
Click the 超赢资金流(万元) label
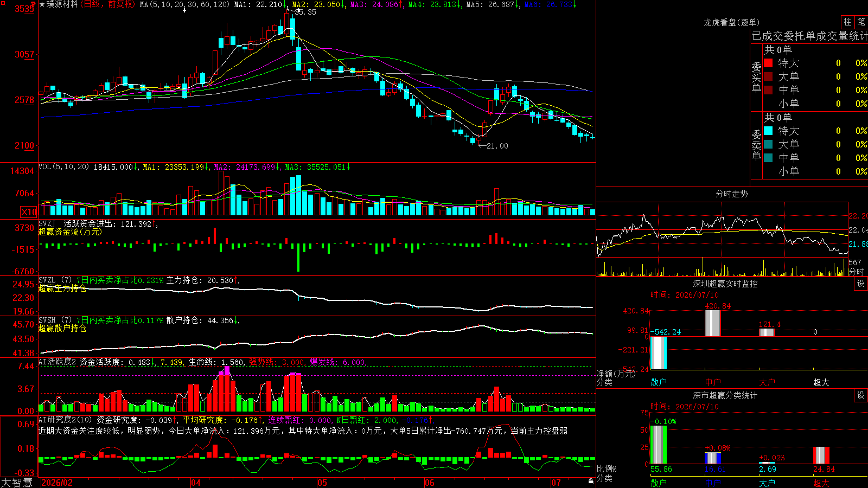[70, 232]
